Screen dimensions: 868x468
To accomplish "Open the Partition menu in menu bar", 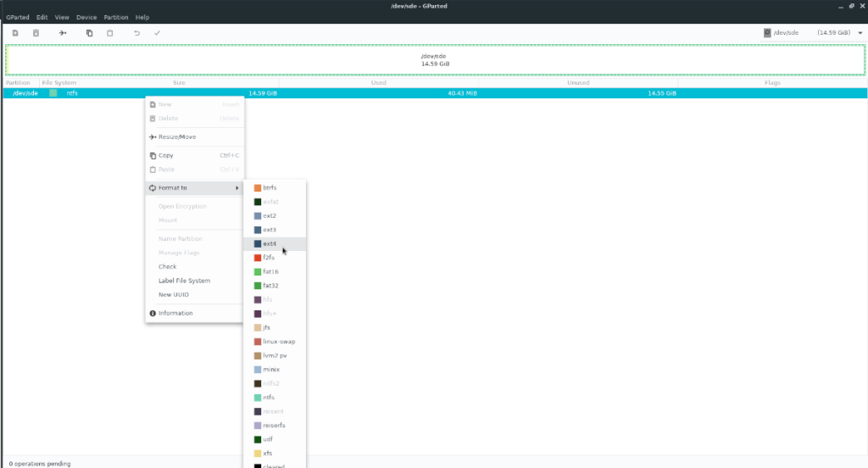I will coord(116,17).
